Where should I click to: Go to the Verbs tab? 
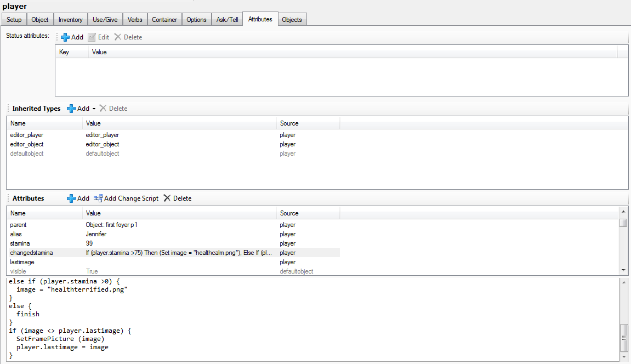(x=135, y=20)
